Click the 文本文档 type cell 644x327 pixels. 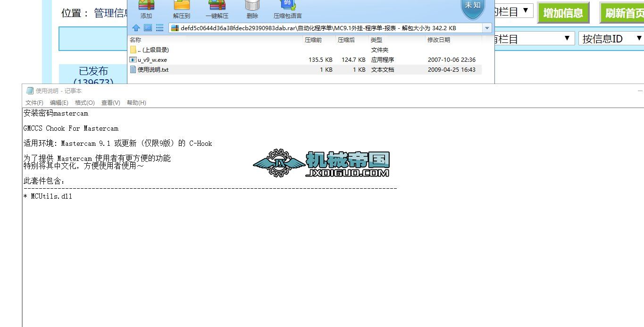[383, 70]
